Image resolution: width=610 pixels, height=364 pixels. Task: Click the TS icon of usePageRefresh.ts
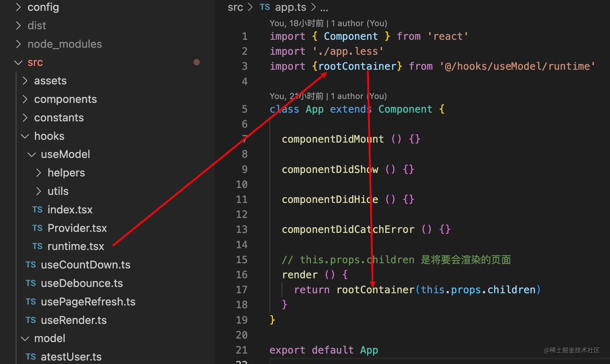point(31,302)
